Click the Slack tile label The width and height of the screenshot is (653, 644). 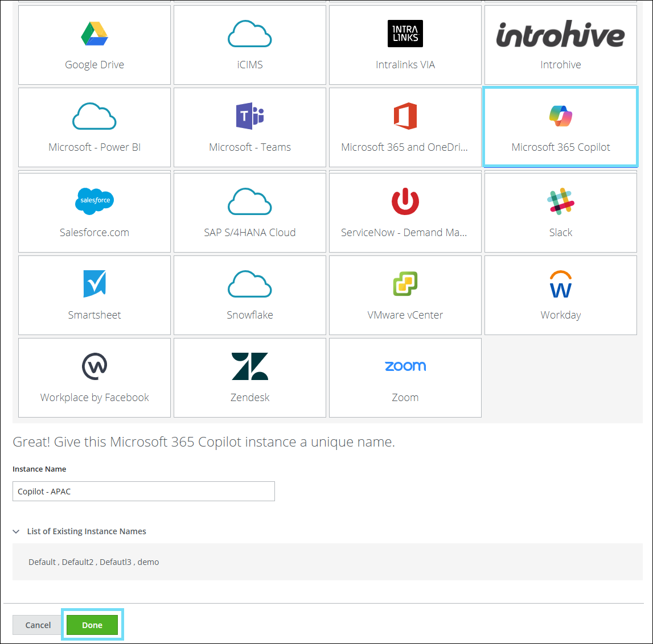[x=561, y=232]
